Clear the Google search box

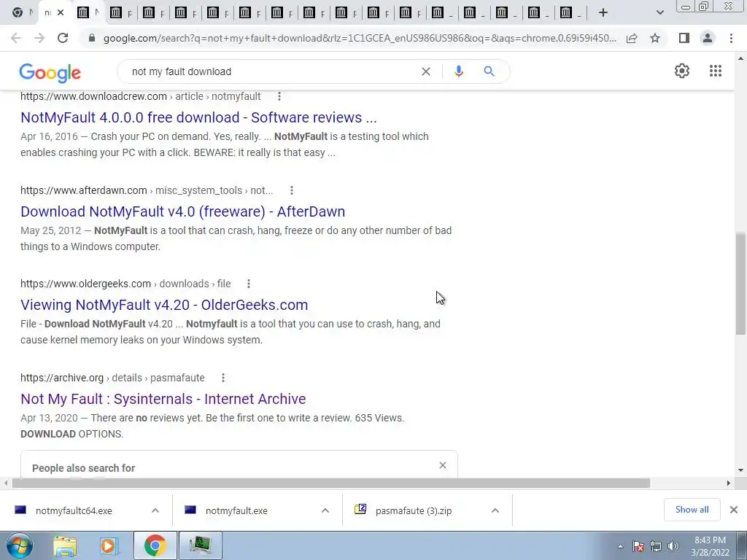(426, 71)
